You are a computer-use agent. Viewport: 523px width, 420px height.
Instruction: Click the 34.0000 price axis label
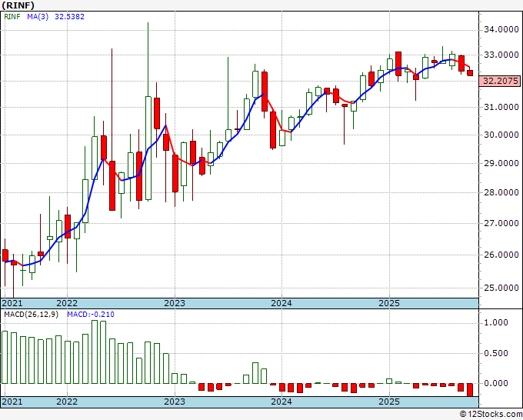tap(501, 30)
